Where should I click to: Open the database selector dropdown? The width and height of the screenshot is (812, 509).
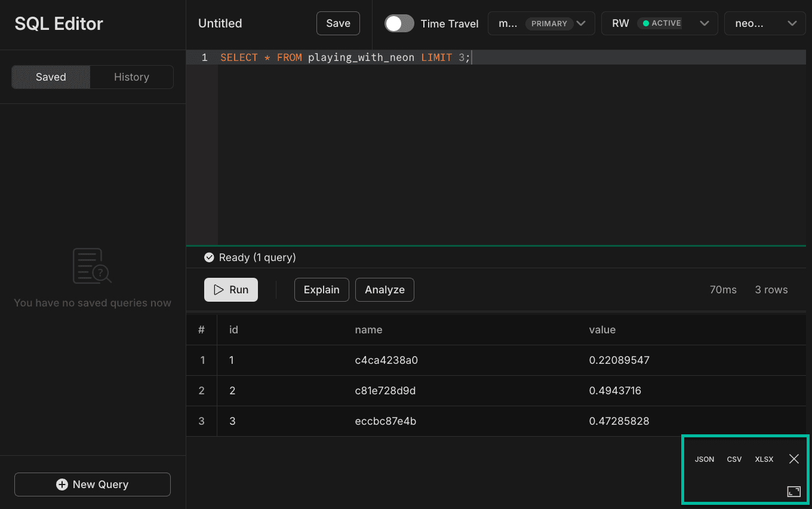(793, 23)
